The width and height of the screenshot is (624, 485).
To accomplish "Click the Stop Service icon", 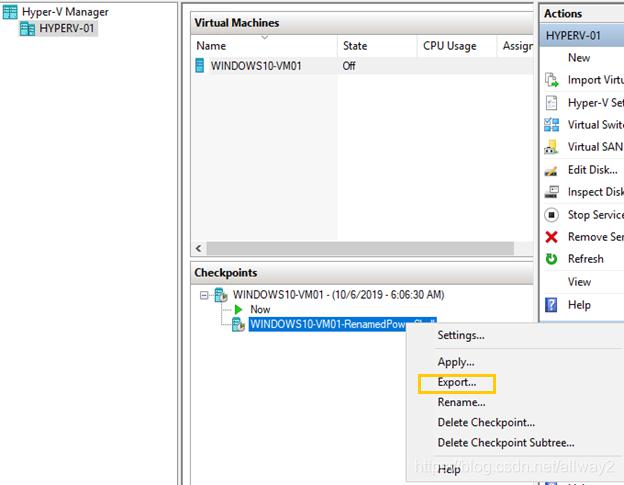I will pyautogui.click(x=551, y=215).
